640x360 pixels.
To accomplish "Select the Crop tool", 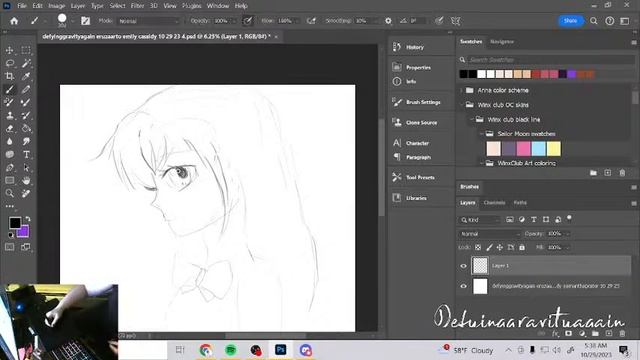I will tap(9, 76).
